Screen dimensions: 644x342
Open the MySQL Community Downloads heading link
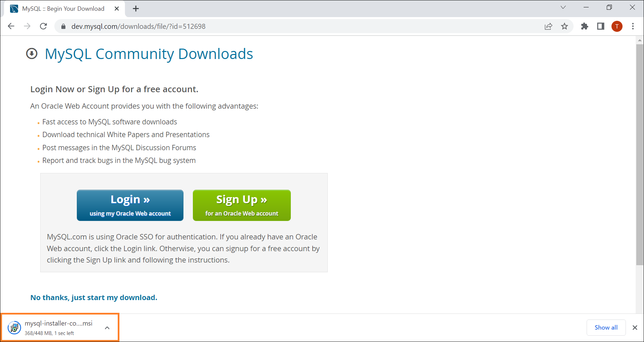tap(149, 54)
